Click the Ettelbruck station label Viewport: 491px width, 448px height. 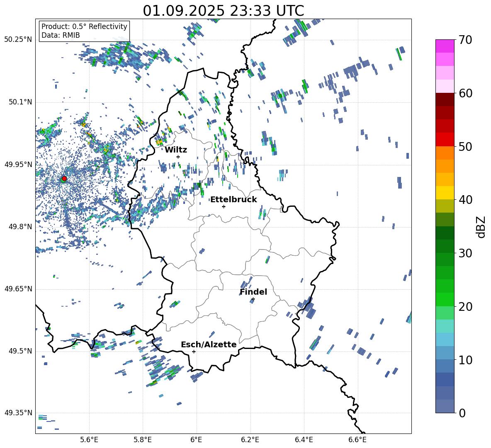coord(233,200)
